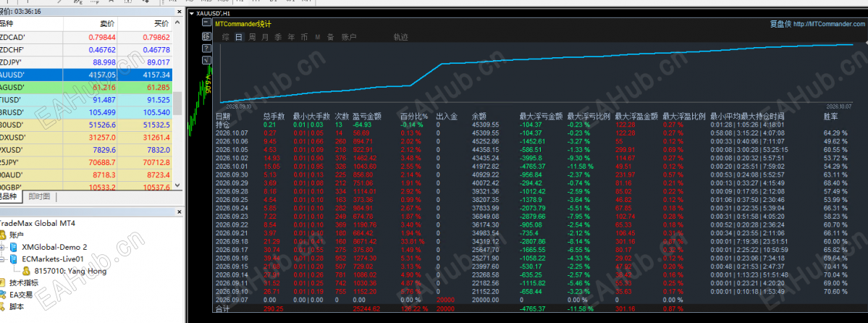Click the 出入金 deposit column header
The image size is (868, 323).
[x=447, y=117]
